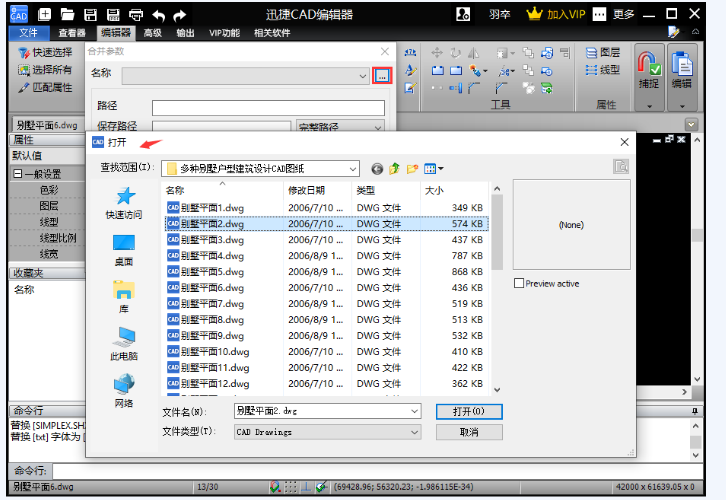Click the 线型 button in 属性 group

coord(603,70)
